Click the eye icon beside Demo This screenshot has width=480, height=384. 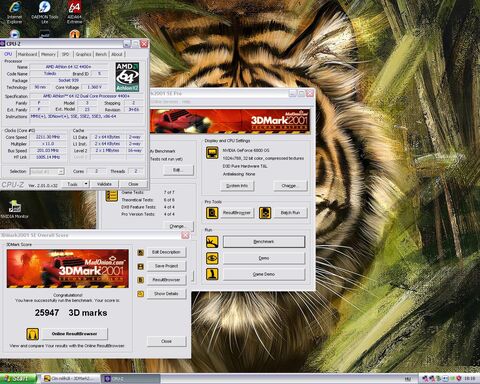coord(212,258)
